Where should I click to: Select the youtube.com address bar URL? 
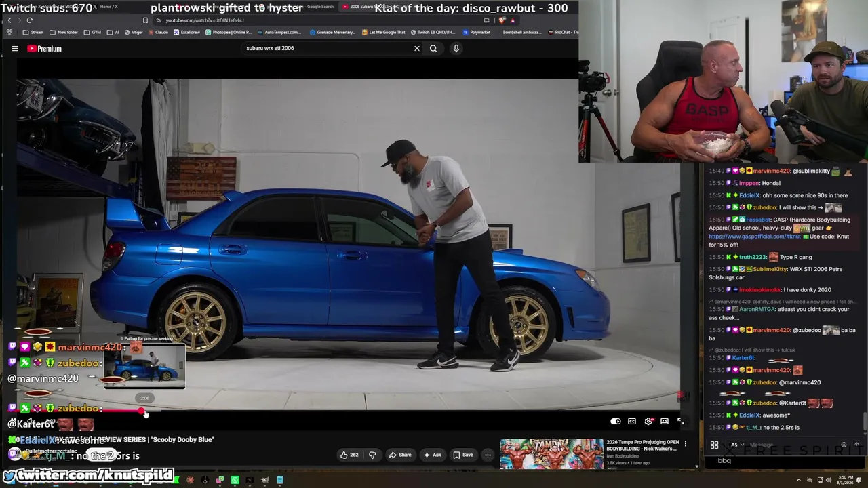click(x=205, y=20)
